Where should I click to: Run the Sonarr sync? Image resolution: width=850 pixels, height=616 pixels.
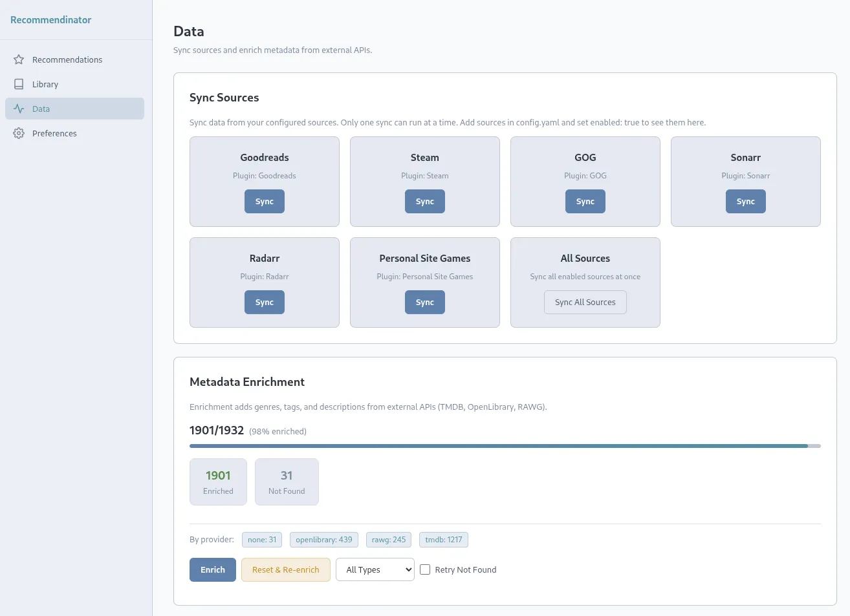tap(746, 201)
